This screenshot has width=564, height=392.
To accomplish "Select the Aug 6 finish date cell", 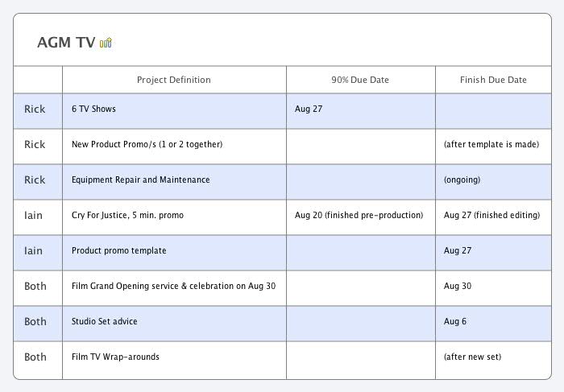I will coord(455,321).
